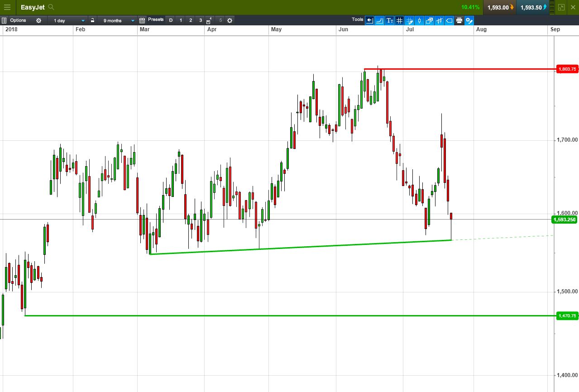The width and height of the screenshot is (579, 392).
Task: Select the grid drawing pencil tool
Action: pos(409,20)
